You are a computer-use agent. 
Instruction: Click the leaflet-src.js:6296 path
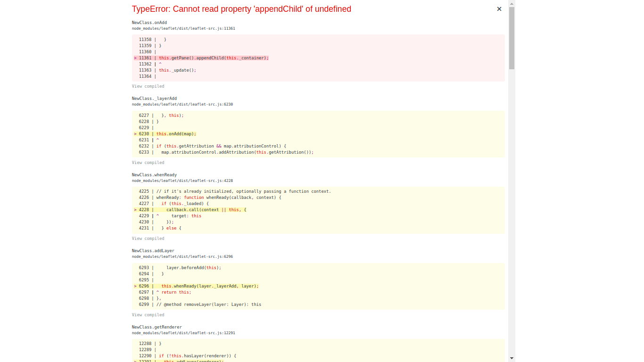point(182,256)
